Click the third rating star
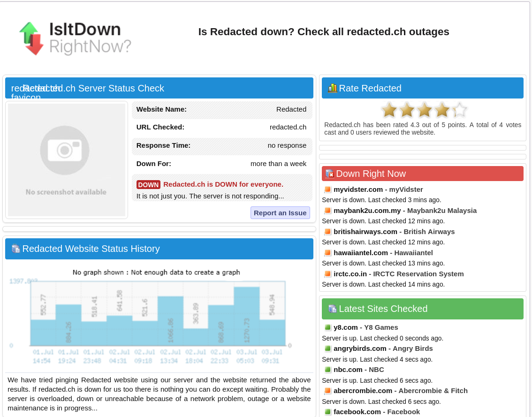This screenshot has height=417, width=532. pyautogui.click(x=424, y=110)
